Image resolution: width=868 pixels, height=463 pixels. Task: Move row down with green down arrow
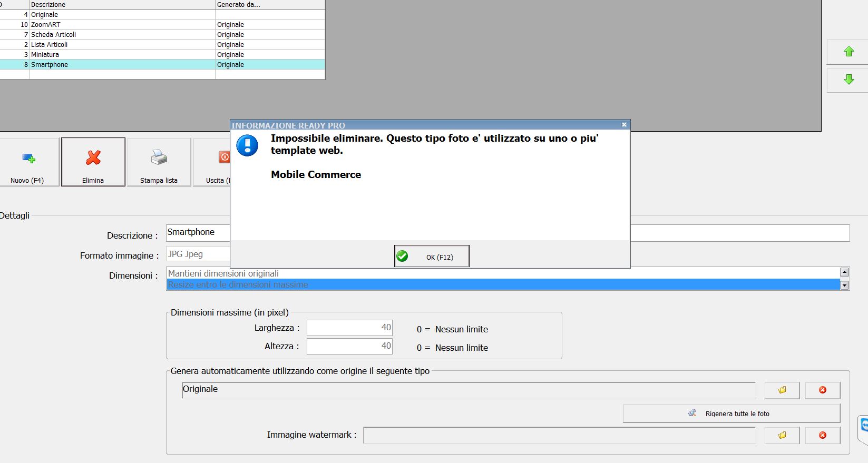848,80
